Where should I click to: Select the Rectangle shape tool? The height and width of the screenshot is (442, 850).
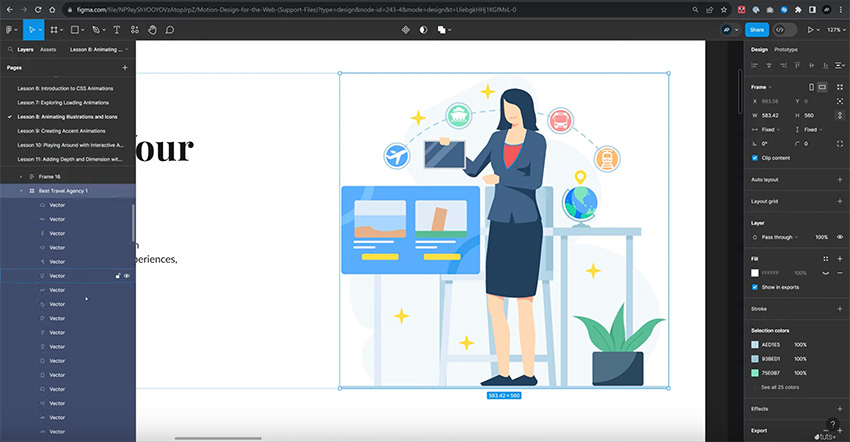click(75, 30)
